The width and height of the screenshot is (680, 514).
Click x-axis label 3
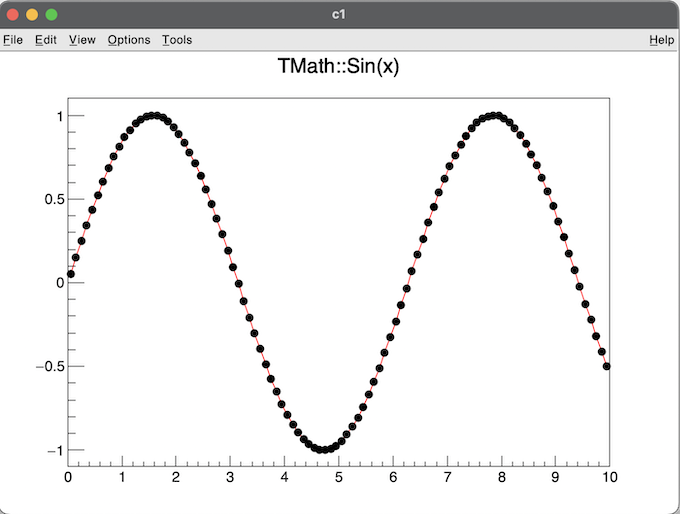(x=230, y=477)
